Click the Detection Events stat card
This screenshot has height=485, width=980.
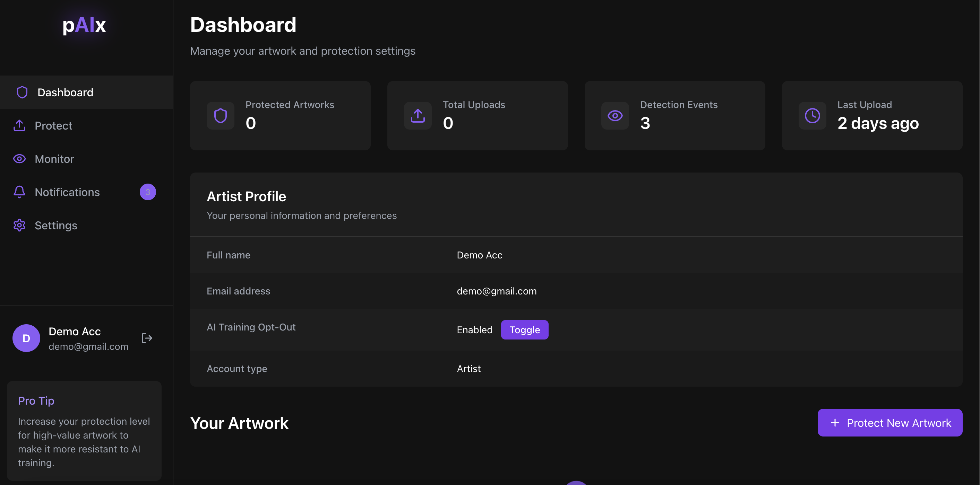674,116
